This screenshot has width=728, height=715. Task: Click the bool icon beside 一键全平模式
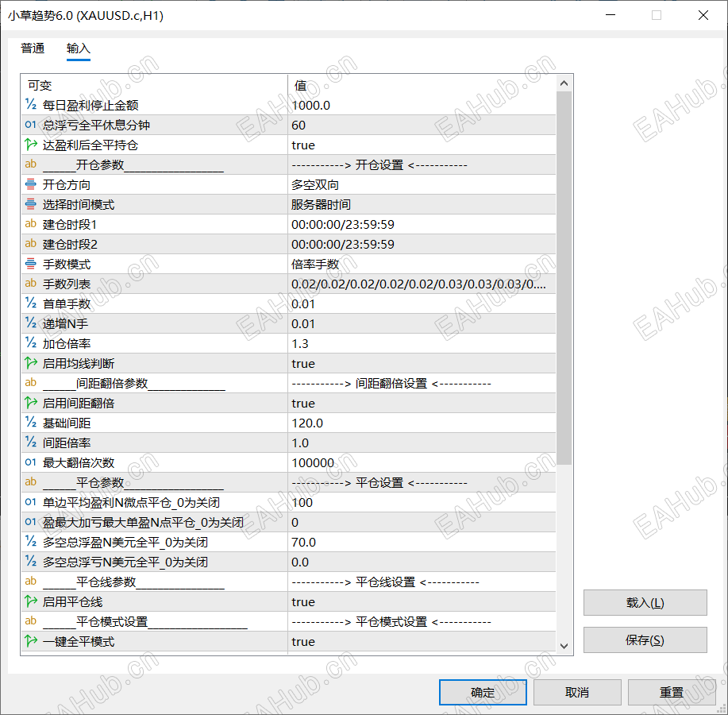pos(31,641)
